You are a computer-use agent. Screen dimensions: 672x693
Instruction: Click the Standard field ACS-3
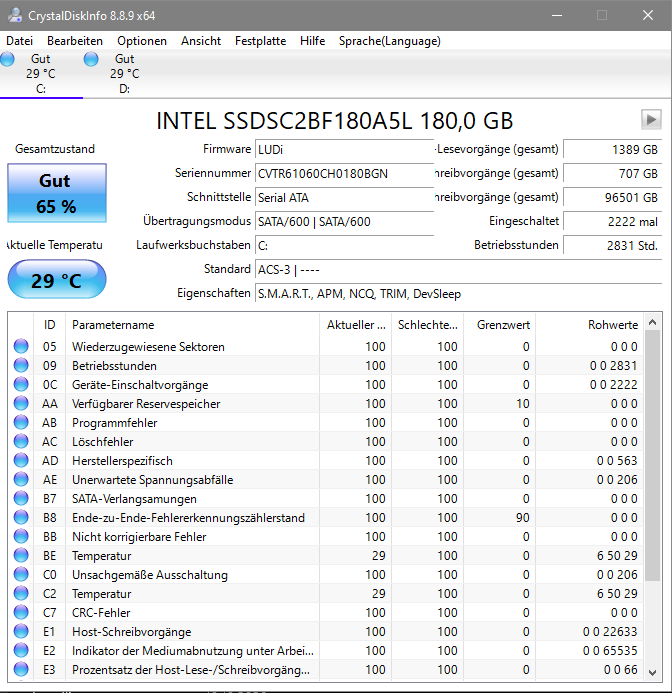458,270
